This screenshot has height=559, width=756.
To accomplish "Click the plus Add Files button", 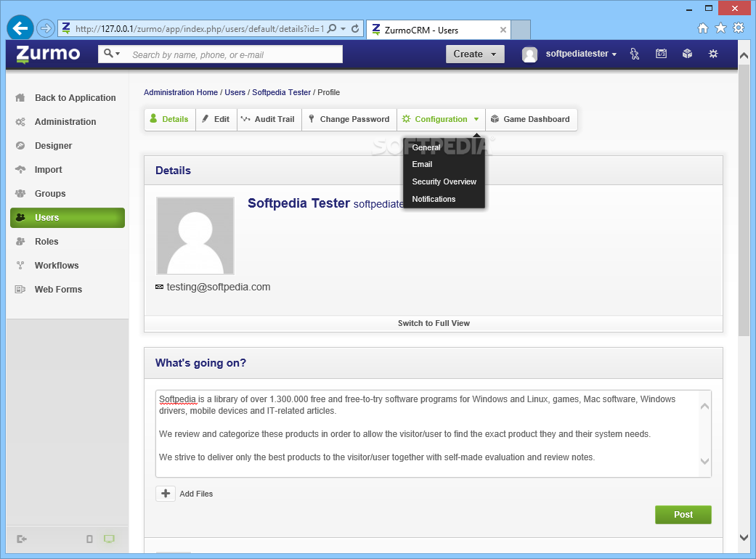I will 166,494.
